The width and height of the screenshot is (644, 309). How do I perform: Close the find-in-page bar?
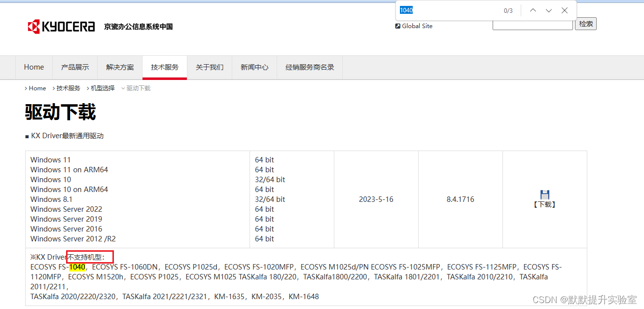[565, 10]
